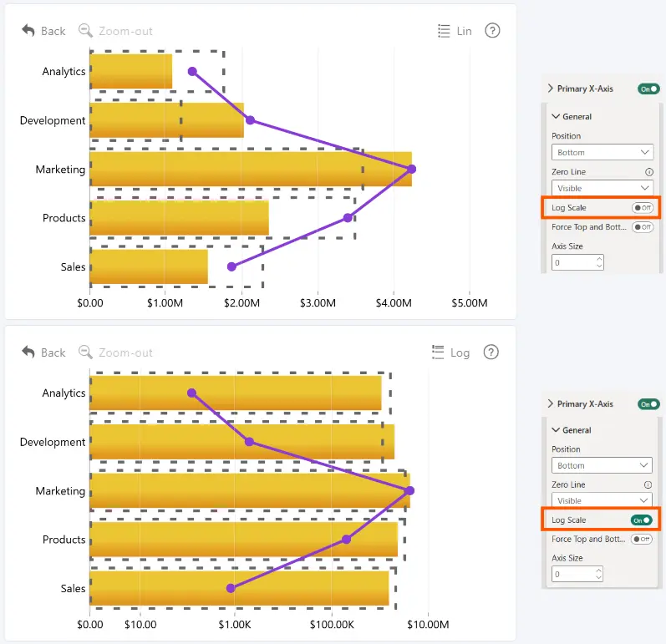Image resolution: width=666 pixels, height=644 pixels.
Task: Click Back text in upper chart
Action: tap(53, 31)
